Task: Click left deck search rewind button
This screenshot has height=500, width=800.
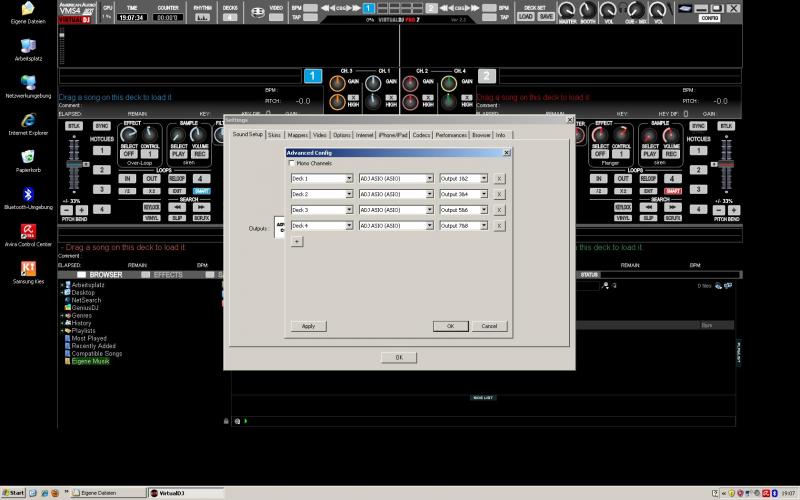Action: click(x=177, y=207)
